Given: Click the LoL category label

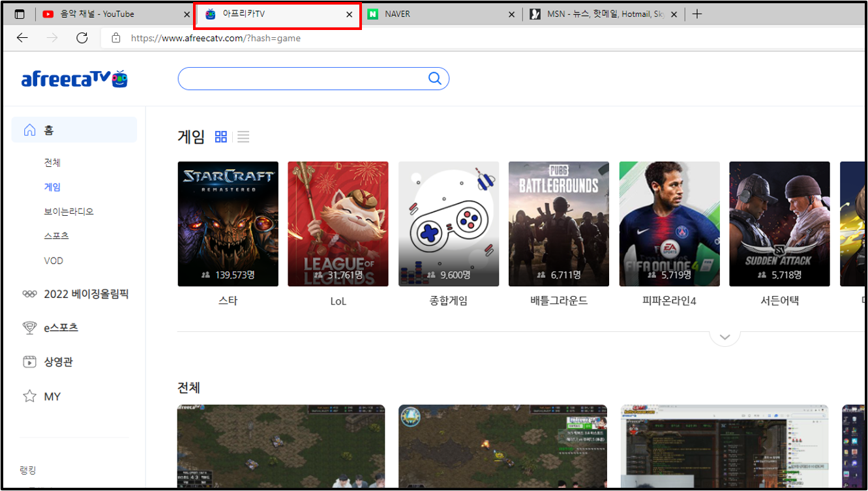Looking at the screenshot, I should (338, 301).
